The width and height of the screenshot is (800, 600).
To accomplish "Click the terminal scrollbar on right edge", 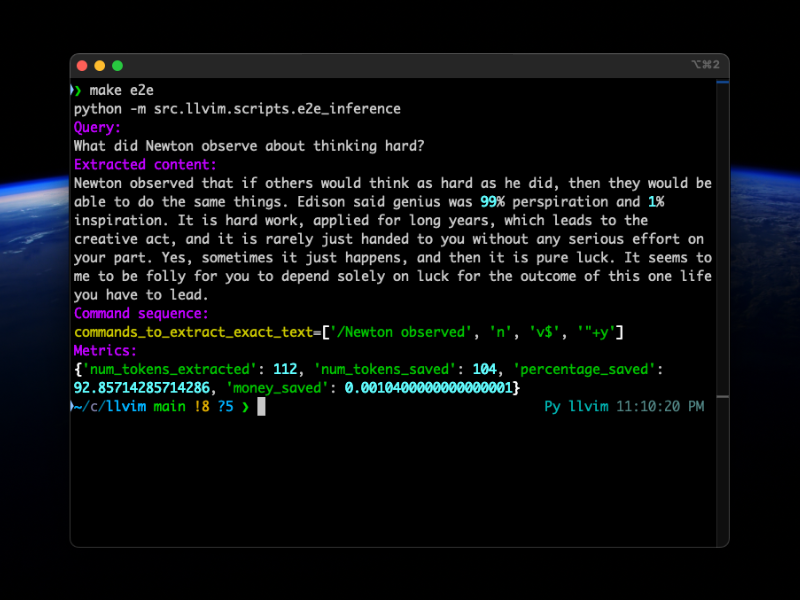I will click(720, 250).
